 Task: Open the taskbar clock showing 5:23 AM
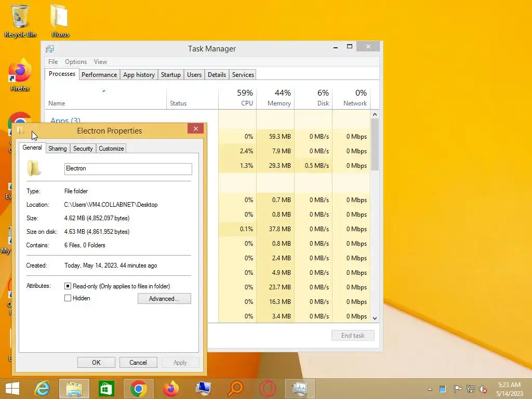[x=509, y=389]
